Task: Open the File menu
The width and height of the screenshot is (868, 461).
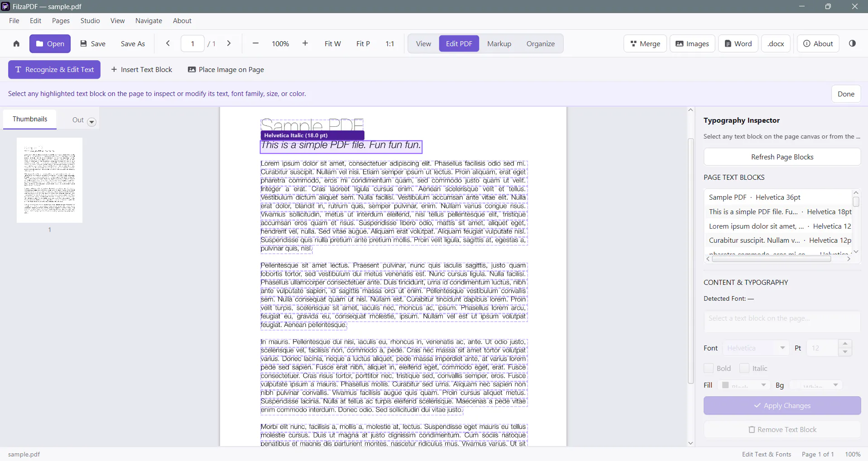Action: coord(14,21)
